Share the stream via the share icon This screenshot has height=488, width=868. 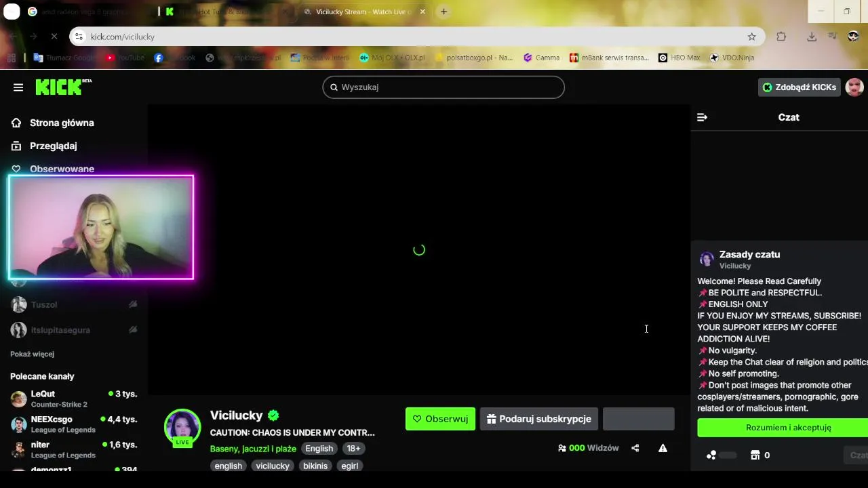[635, 448]
